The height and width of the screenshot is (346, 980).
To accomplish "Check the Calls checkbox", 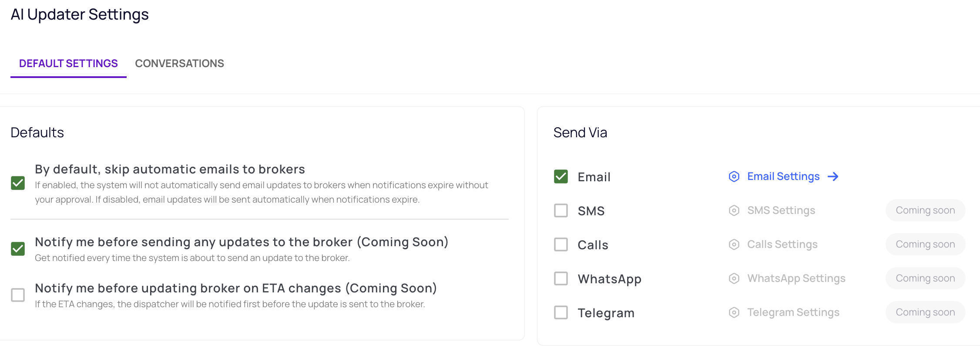I will [561, 244].
